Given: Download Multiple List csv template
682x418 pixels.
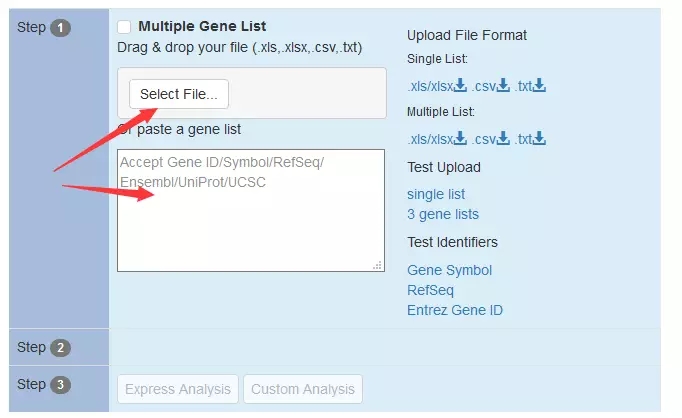Looking at the screenshot, I should (491, 139).
